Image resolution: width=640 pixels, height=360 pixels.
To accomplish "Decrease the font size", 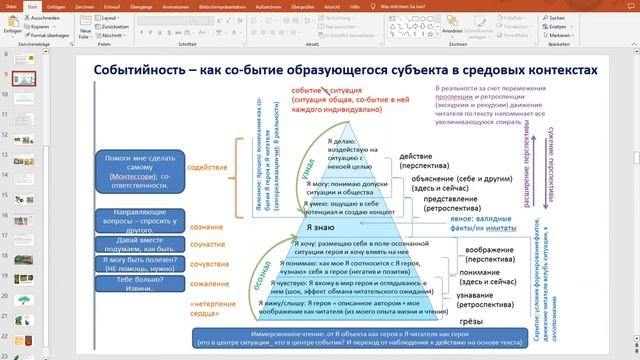I will (229, 20).
